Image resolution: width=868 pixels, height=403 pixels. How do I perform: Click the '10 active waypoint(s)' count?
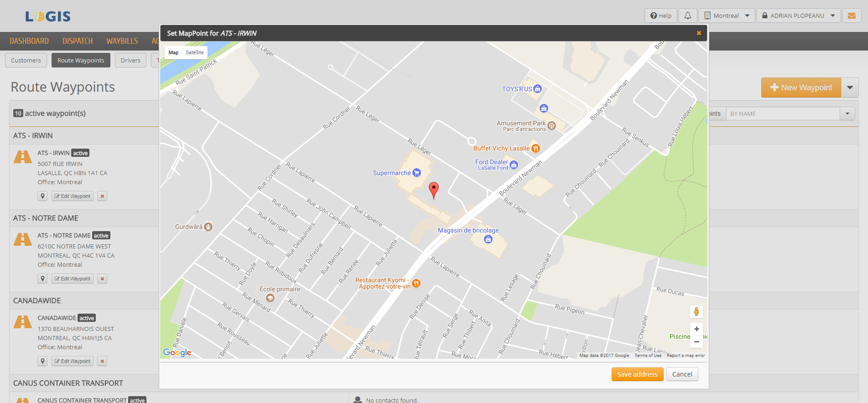click(50, 114)
